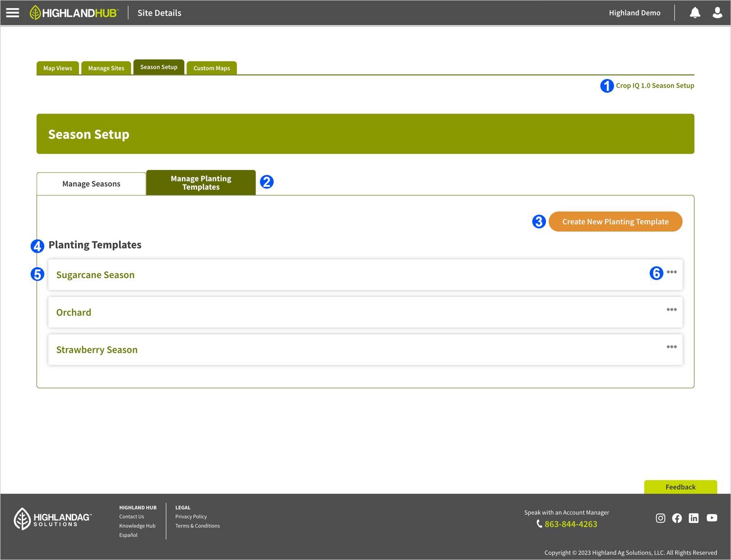Open the Facebook social icon
This screenshot has height=560, width=731.
[x=677, y=518]
